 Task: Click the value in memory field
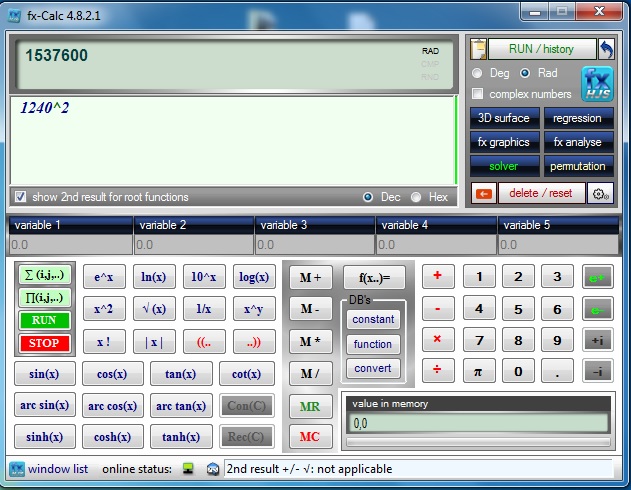[478, 423]
